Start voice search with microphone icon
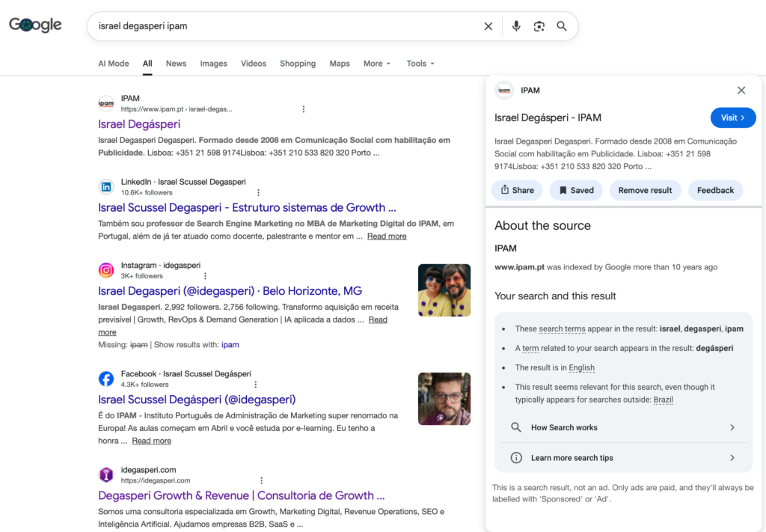766x532 pixels. (x=516, y=26)
